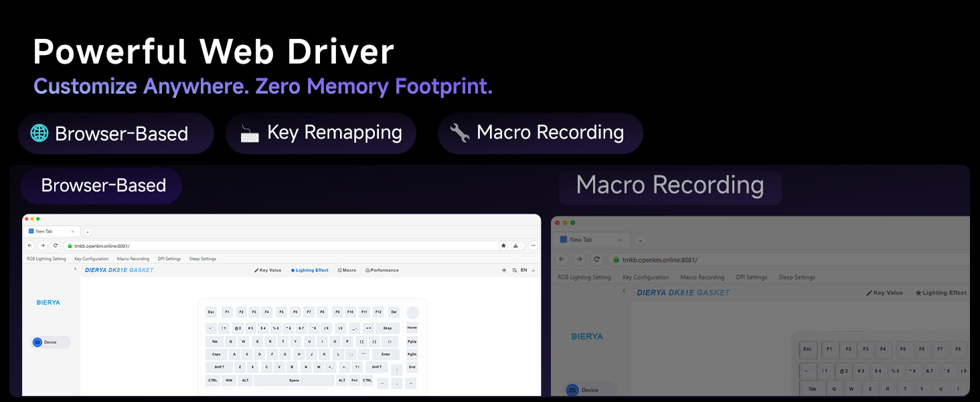Click the keyboard icon in the Key Remapping pill
The image size is (980, 402).
pos(250,133)
